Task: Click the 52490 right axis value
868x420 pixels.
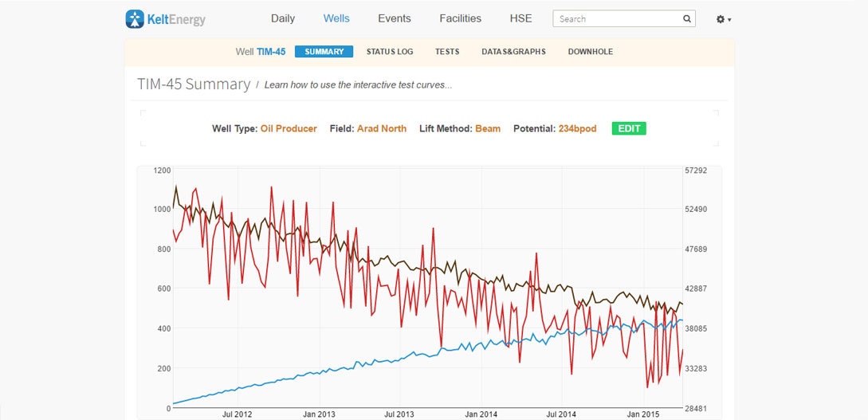Action: point(696,209)
